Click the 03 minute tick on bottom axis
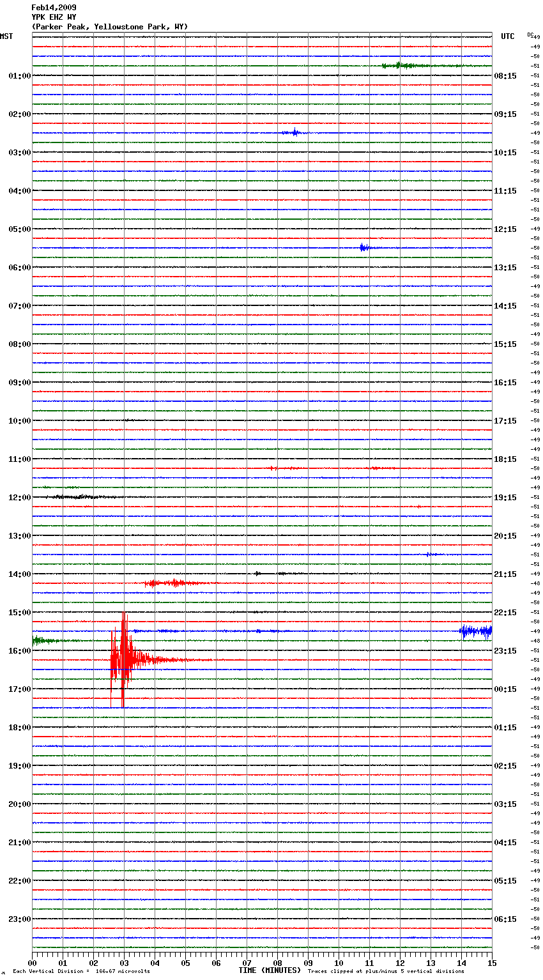This screenshot has height=980, width=543. pyautogui.click(x=124, y=963)
